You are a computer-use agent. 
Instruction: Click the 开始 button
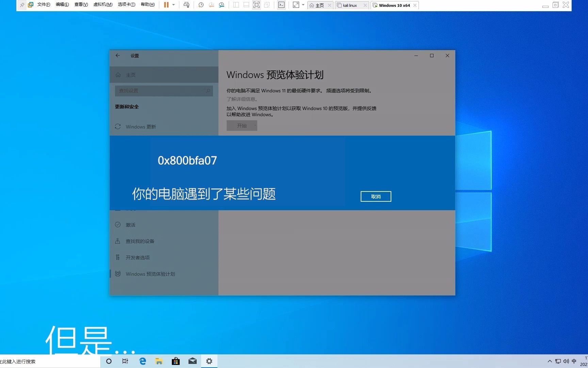point(242,126)
